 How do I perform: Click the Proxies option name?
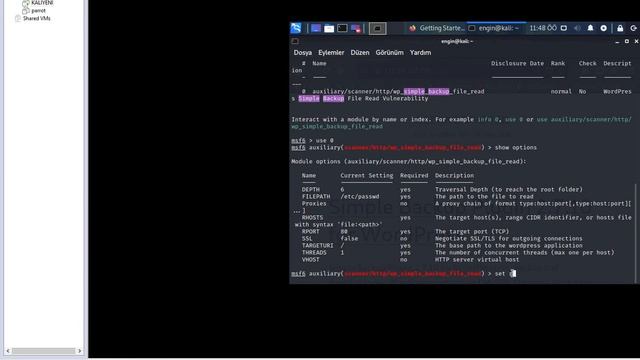pyautogui.click(x=314, y=203)
